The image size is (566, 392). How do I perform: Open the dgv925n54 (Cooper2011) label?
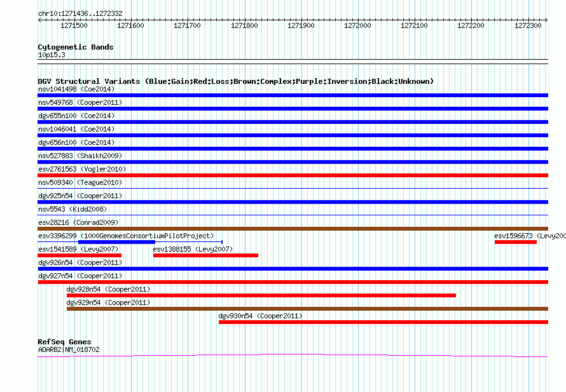click(x=80, y=196)
